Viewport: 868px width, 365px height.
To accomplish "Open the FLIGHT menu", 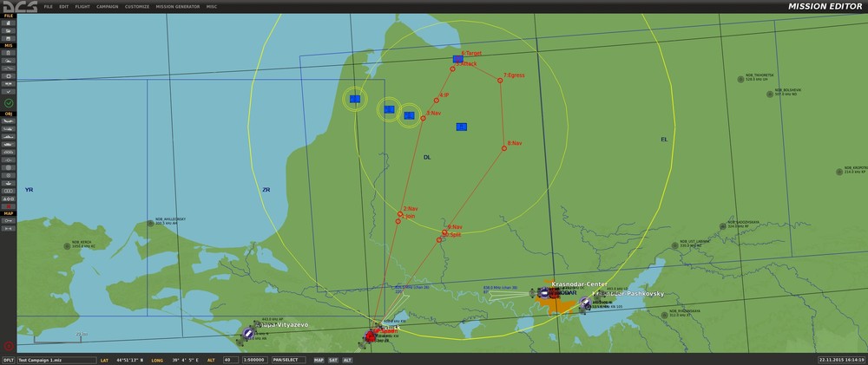I will [x=82, y=7].
